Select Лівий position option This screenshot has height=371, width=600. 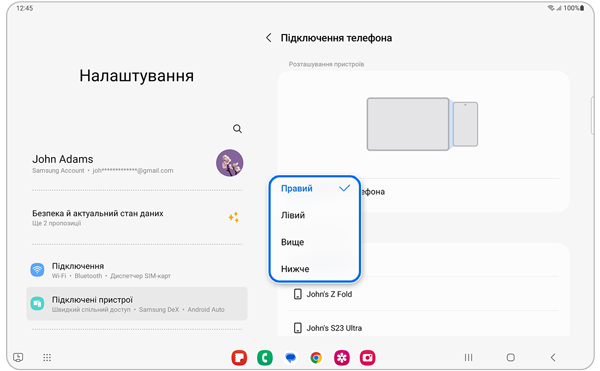pos(314,215)
